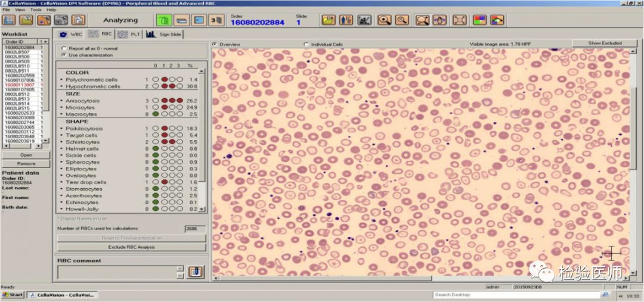Click the save RBC comment icon

tap(196, 272)
